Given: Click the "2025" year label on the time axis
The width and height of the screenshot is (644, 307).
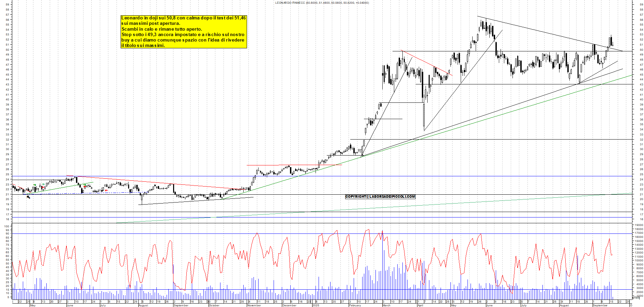Looking at the screenshot, I should [316, 305].
